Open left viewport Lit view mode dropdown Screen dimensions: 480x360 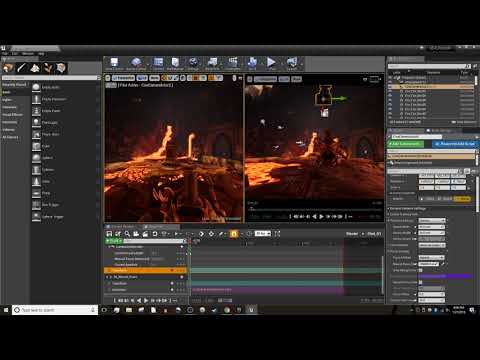[142, 78]
